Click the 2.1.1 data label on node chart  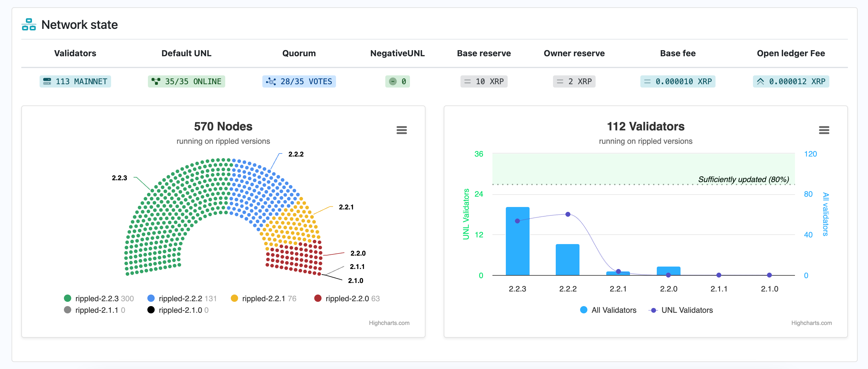coord(357,267)
